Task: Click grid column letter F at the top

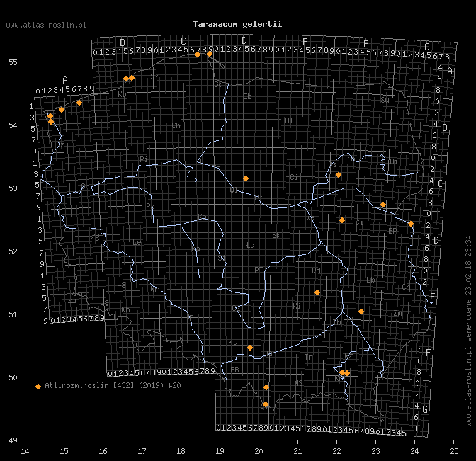Action: [x=365, y=44]
